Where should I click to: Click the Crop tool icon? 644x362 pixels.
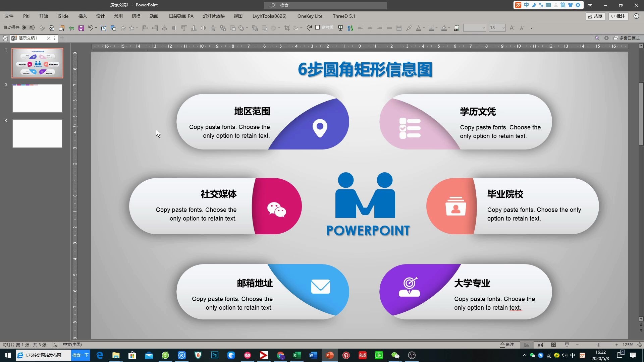(287, 28)
